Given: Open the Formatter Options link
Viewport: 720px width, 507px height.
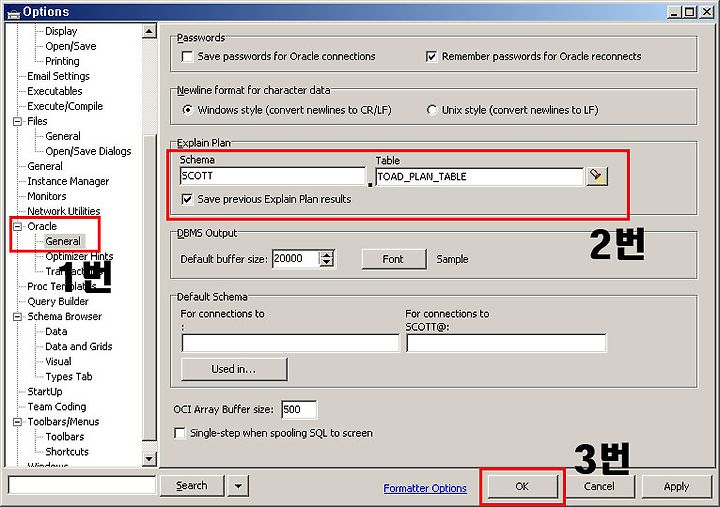Looking at the screenshot, I should [425, 488].
